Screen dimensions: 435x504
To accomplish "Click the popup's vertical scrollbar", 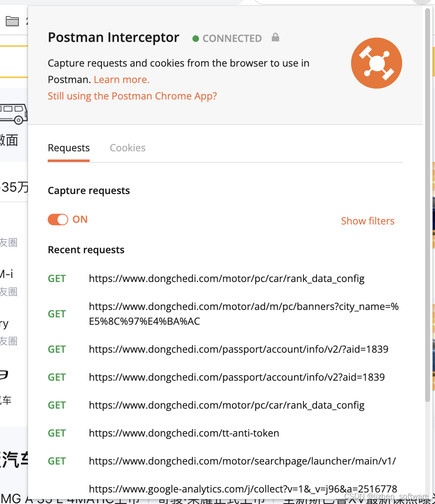I will click(428, 206).
